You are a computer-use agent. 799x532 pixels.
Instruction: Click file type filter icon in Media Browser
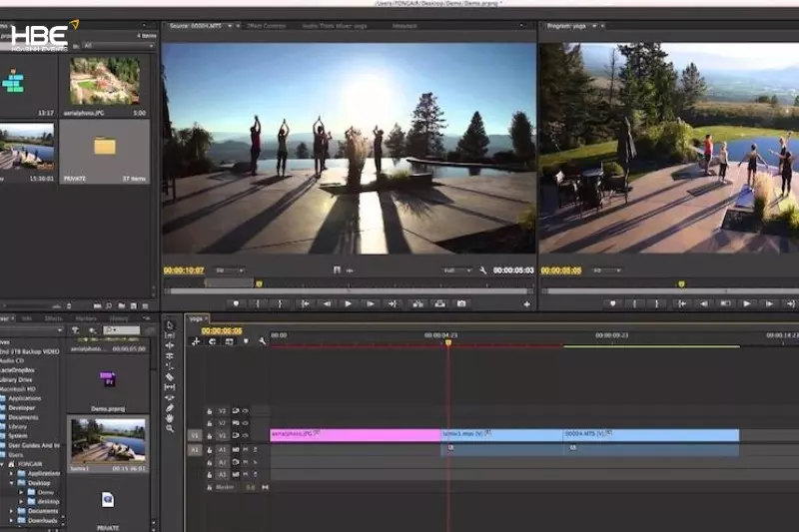tap(75, 330)
